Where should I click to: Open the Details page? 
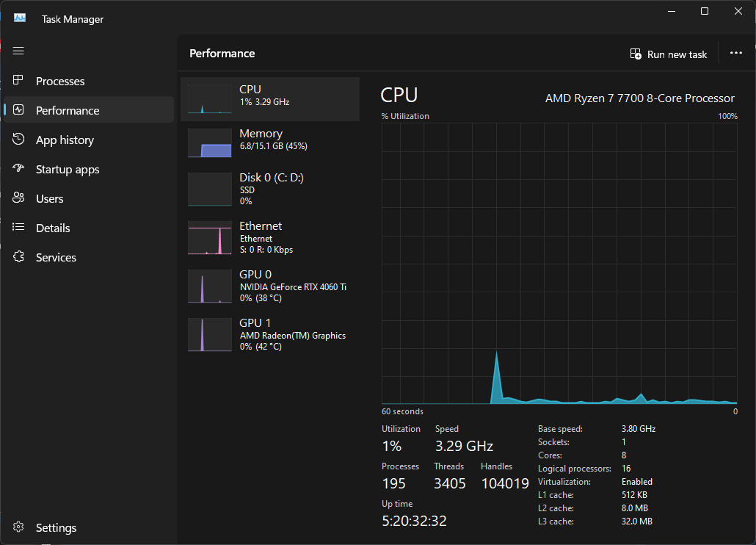click(x=89, y=228)
